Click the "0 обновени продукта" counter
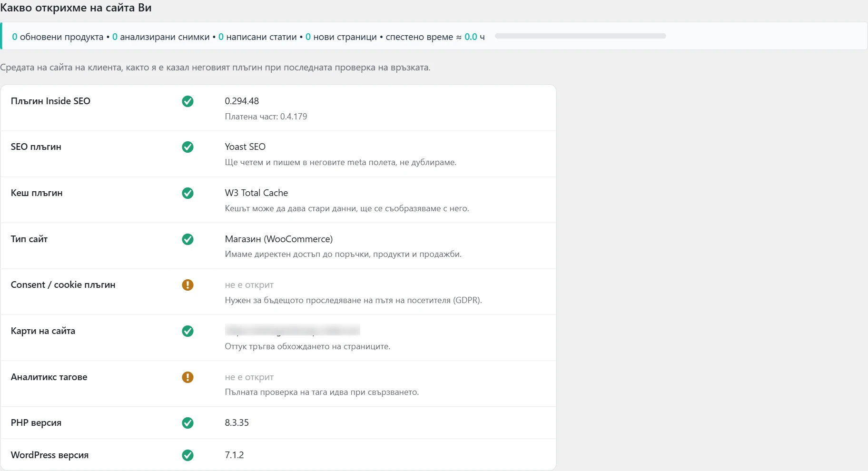The image size is (868, 471). (58, 37)
